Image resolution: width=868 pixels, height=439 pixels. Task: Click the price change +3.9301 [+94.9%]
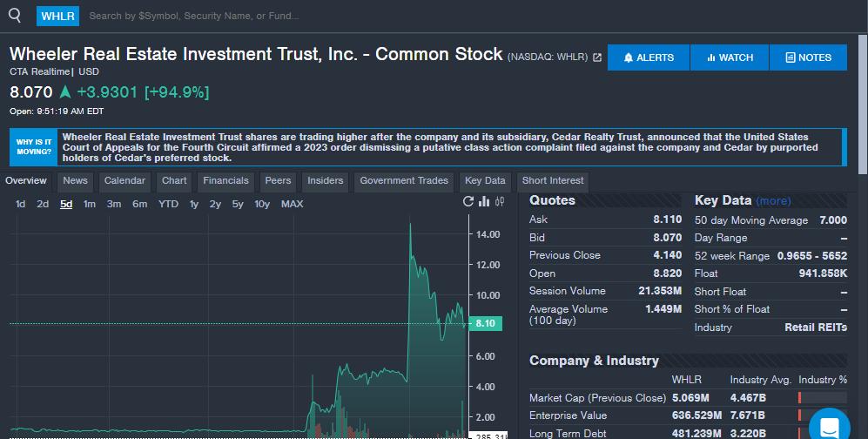tap(143, 92)
